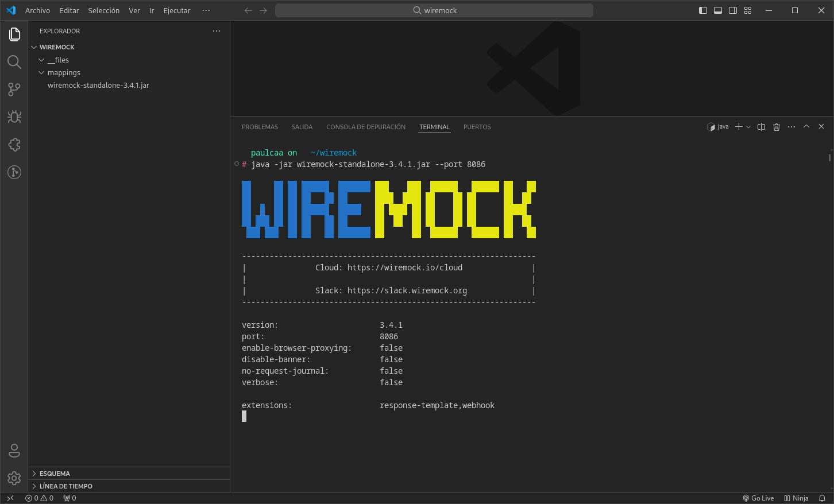This screenshot has height=504, width=834.
Task: Open the Manage settings gear
Action: pos(14,478)
